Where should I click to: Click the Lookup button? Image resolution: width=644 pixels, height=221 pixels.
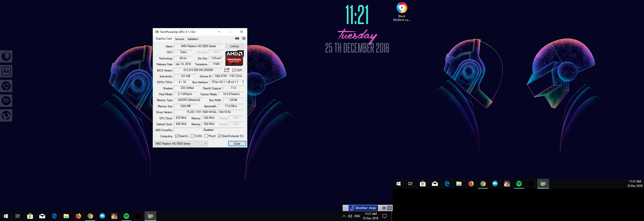(x=234, y=46)
